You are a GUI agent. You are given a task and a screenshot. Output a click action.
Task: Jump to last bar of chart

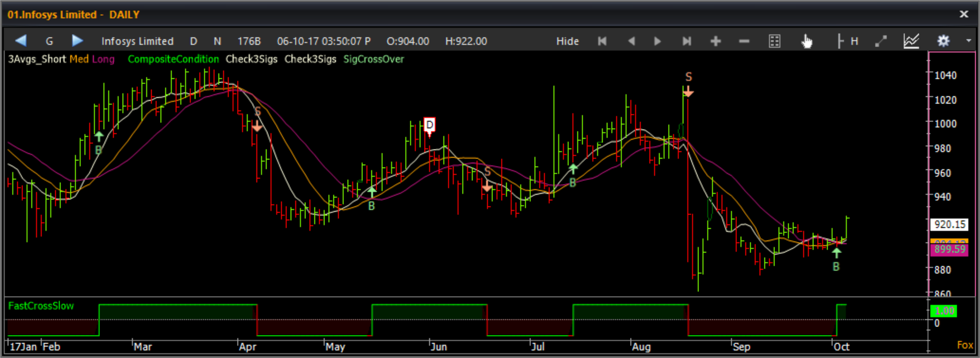tap(687, 41)
